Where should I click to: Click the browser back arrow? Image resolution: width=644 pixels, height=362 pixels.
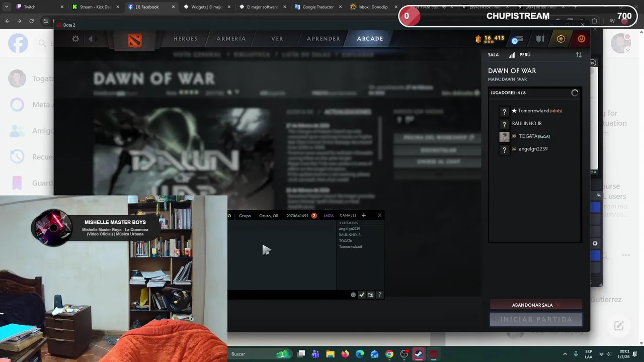coord(7,21)
